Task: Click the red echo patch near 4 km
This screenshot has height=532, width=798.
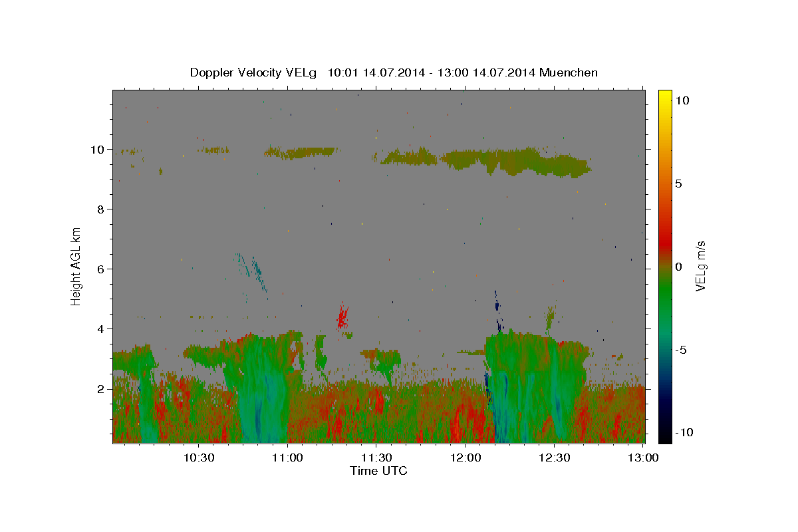Action: tap(342, 317)
